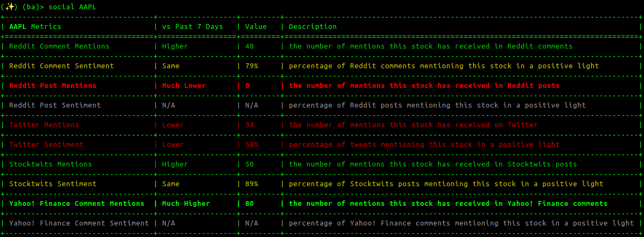Select the 'Reddit Comment Mentions' metric cell

pyautogui.click(x=59, y=46)
